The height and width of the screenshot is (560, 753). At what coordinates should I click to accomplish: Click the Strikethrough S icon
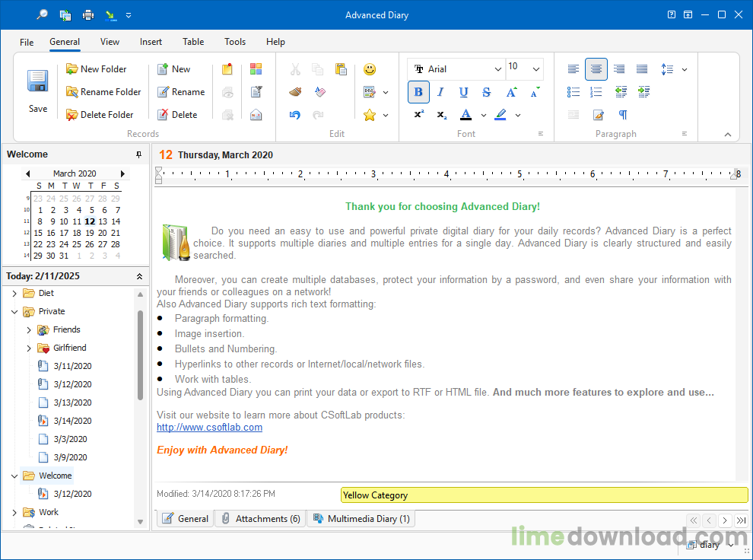point(487,92)
